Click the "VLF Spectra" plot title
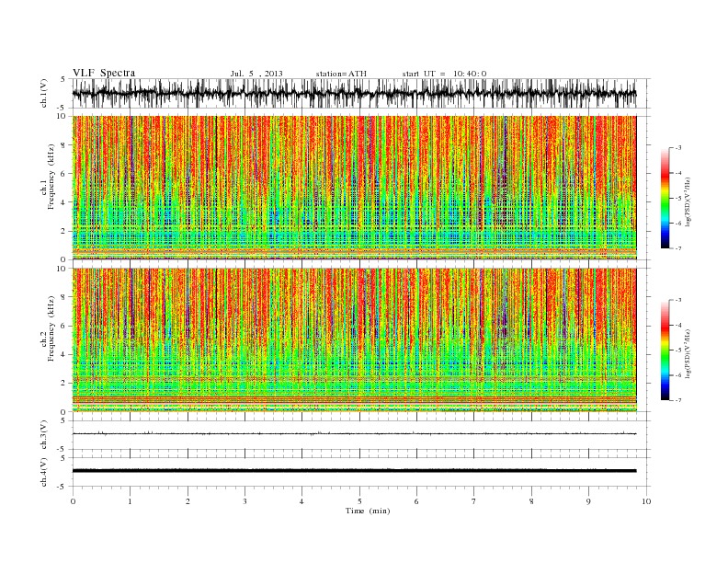Image resolution: width=728 pixels, height=563 pixels. click(104, 73)
